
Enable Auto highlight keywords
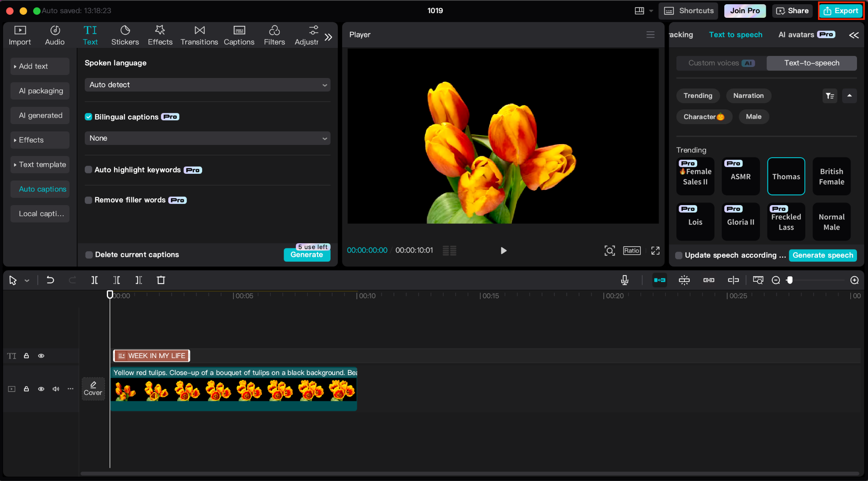[x=88, y=170]
